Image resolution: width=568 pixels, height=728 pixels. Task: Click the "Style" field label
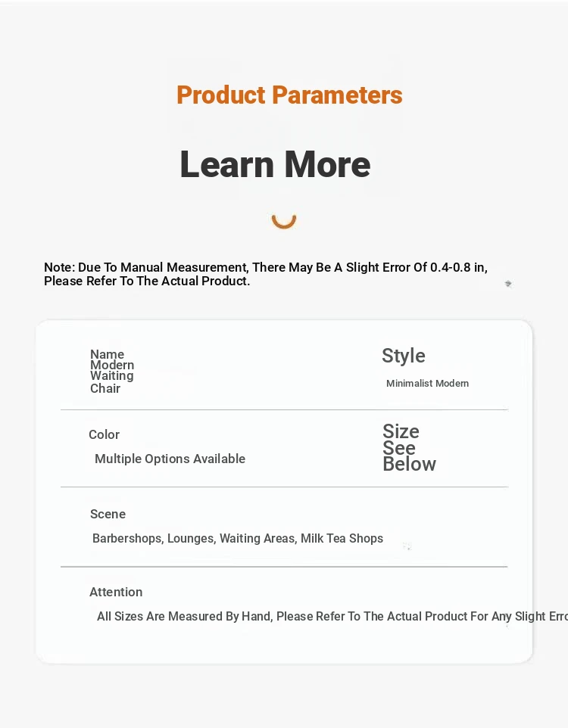(x=403, y=356)
